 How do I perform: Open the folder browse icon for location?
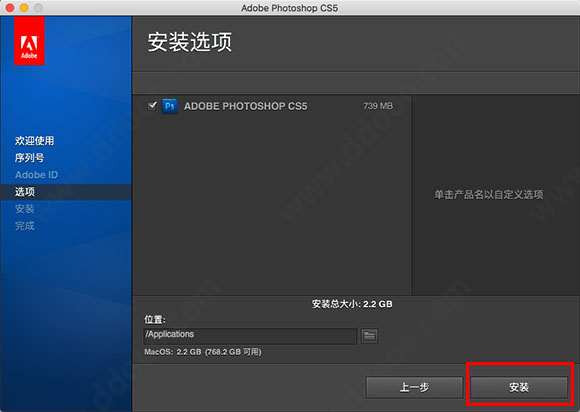click(x=370, y=336)
